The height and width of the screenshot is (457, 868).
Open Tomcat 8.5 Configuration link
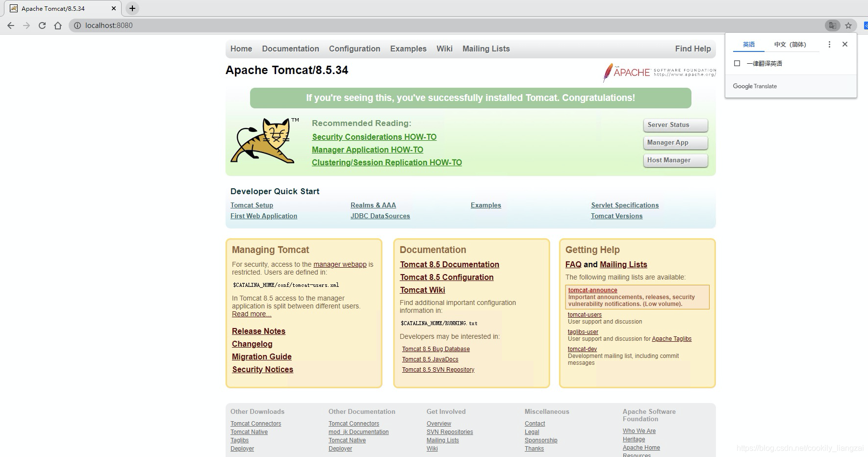[447, 278]
